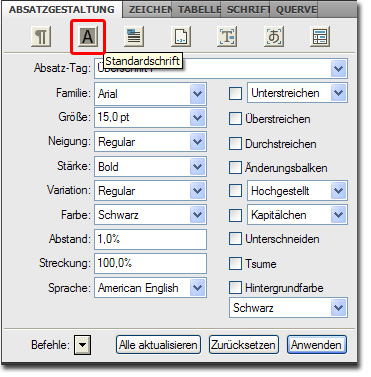
Task: Open the Familie dropdown showing Arial
Action: [x=197, y=94]
